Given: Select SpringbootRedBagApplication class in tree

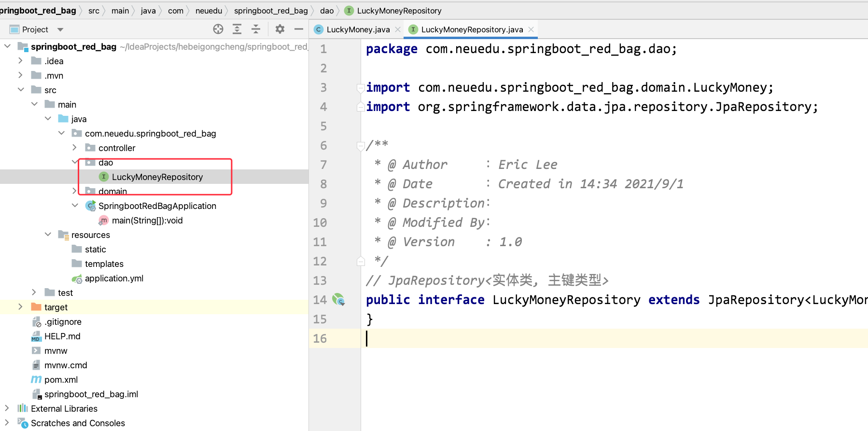Looking at the screenshot, I should 157,206.
